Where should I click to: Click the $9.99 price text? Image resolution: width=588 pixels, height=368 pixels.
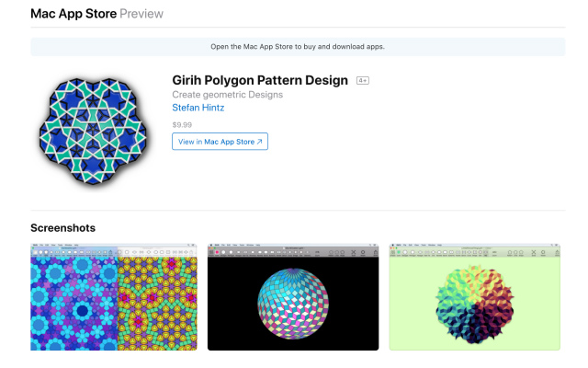182,125
